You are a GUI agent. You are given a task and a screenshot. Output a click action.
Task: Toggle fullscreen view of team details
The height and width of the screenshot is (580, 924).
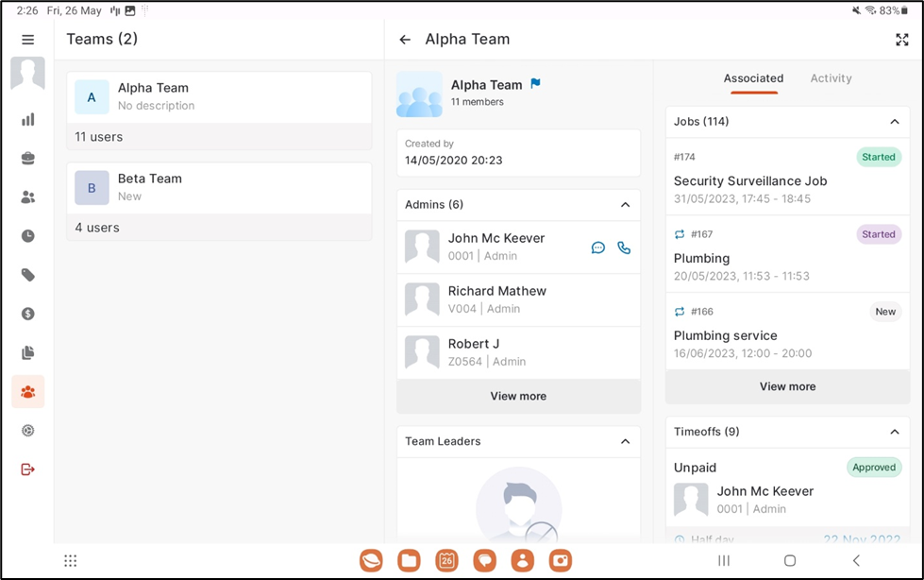click(x=901, y=40)
